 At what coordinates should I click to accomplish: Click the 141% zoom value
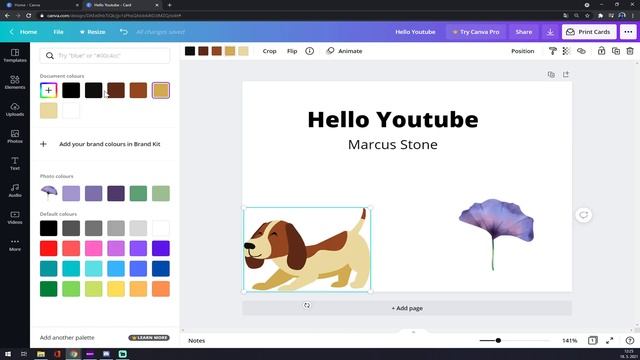point(569,340)
